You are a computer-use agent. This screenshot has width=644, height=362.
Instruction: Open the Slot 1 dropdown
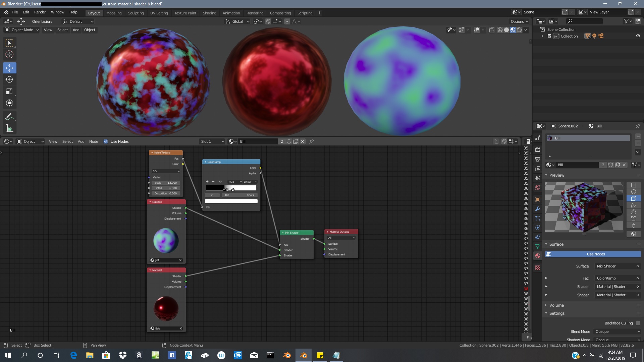pos(212,141)
